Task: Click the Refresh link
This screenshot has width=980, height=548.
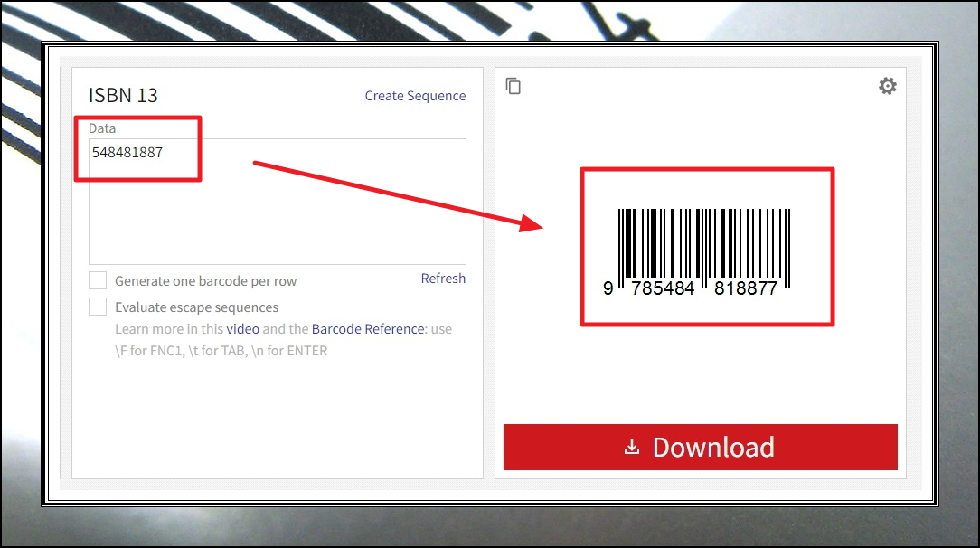Action: point(443,278)
